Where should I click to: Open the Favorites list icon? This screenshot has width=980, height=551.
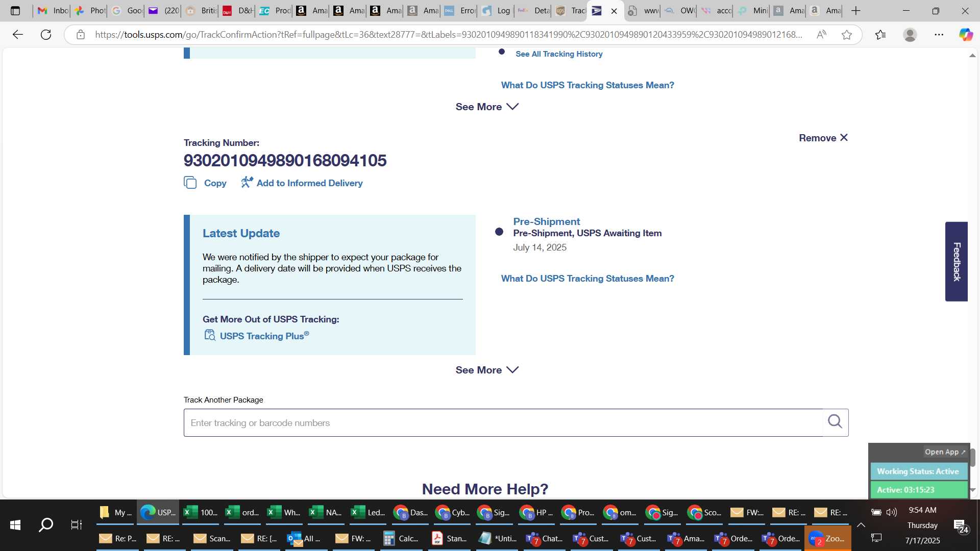880,35
